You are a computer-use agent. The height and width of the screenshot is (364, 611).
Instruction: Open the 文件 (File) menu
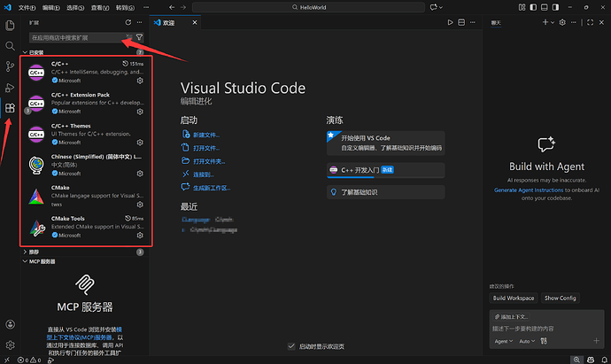(27, 7)
